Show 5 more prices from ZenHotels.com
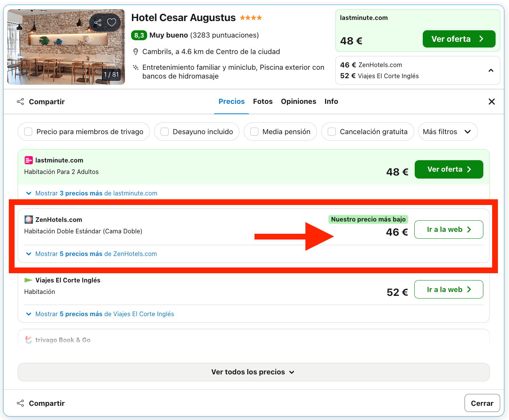 [x=91, y=254]
